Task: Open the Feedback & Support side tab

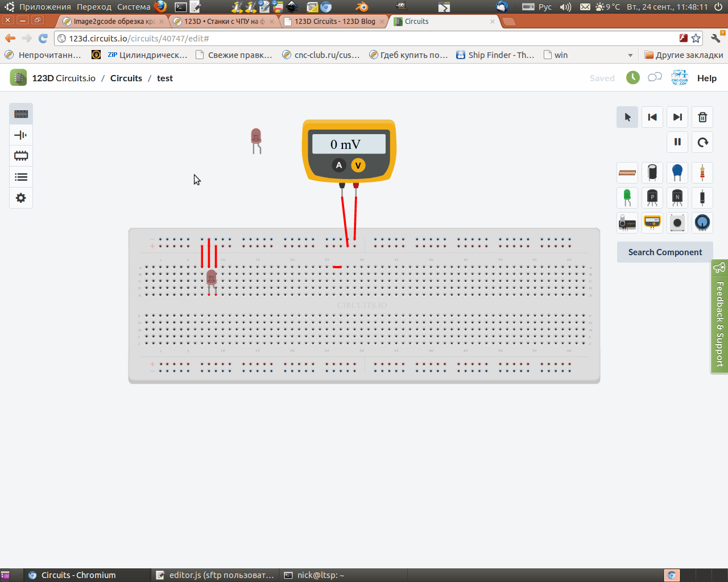Action: pyautogui.click(x=719, y=317)
